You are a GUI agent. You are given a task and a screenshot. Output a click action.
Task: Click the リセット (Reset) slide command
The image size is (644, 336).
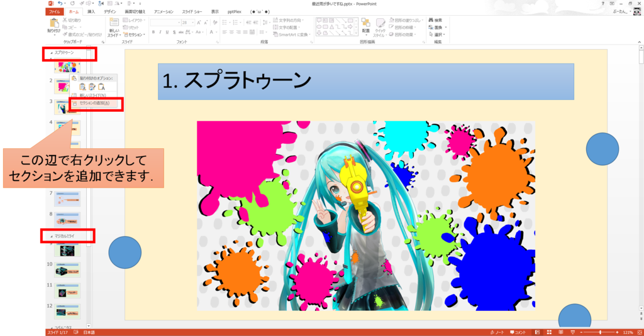[131, 28]
